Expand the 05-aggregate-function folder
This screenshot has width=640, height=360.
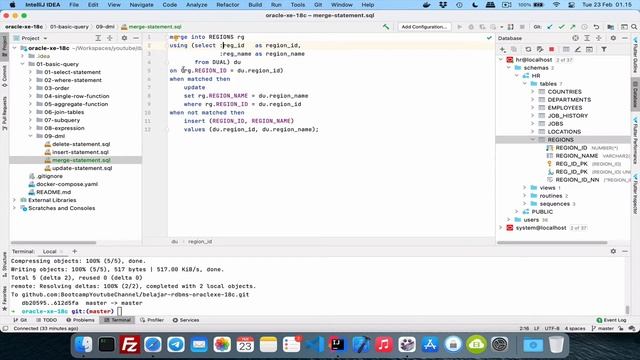click(30, 104)
